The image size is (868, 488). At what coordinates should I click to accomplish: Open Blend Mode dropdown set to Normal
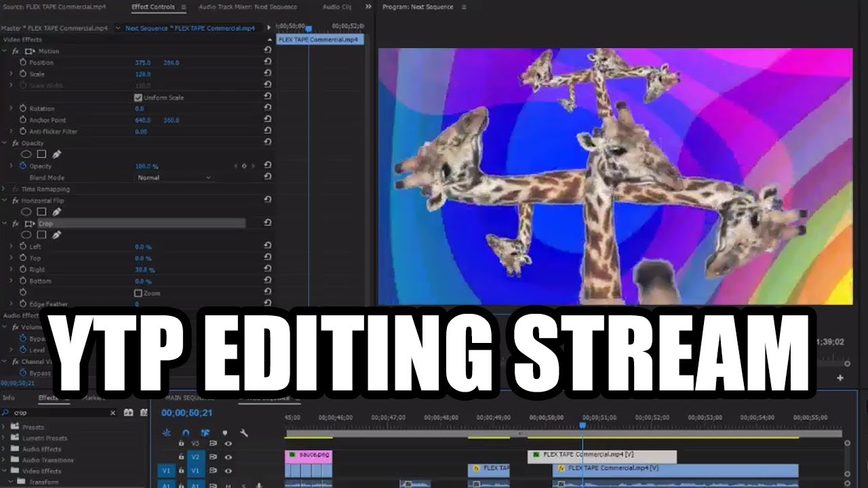(x=175, y=178)
